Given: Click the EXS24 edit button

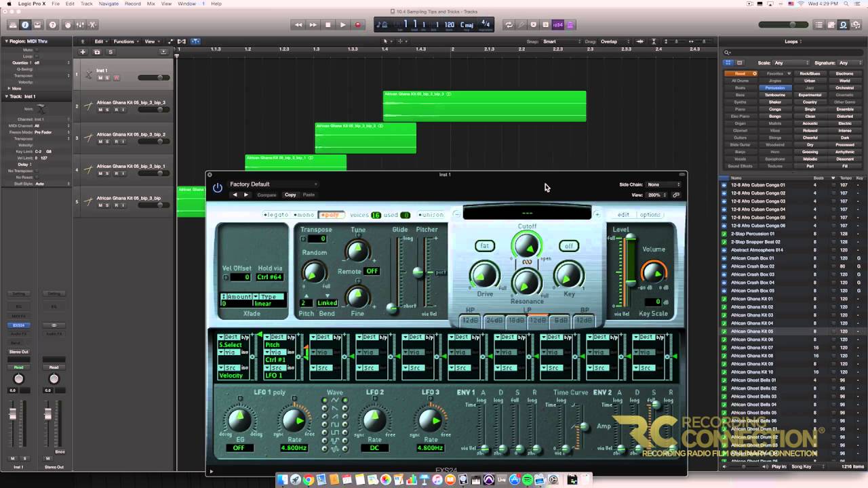Looking at the screenshot, I should click(x=623, y=215).
